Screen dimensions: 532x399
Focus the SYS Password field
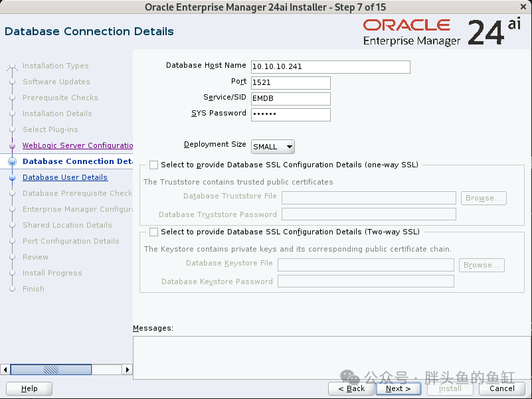pos(291,115)
